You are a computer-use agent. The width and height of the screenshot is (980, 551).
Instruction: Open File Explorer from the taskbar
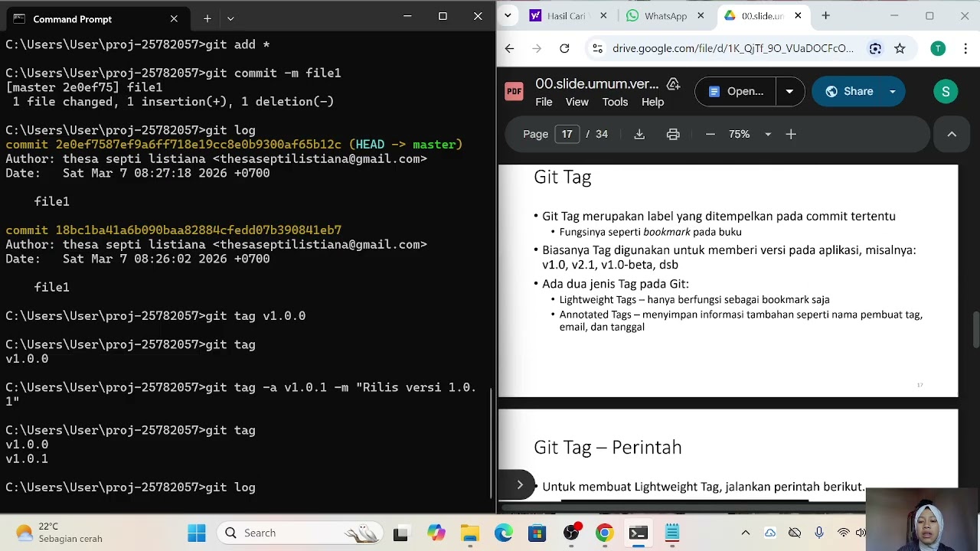469,533
